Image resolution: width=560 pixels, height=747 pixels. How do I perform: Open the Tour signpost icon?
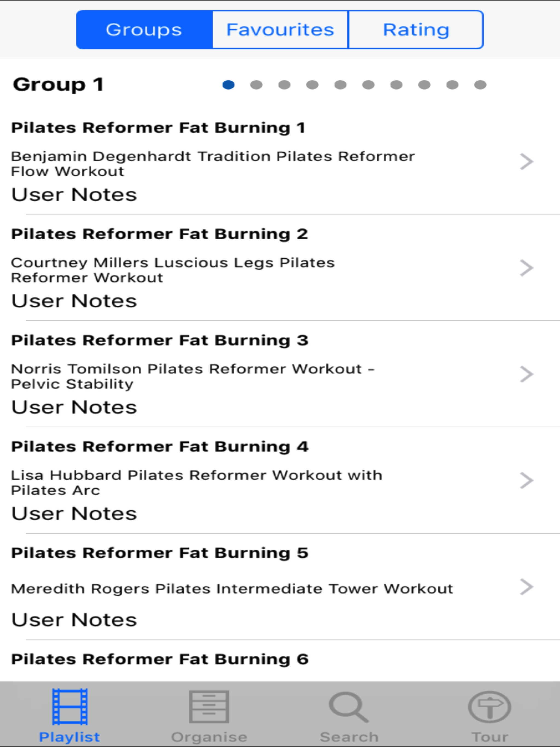[489, 707]
